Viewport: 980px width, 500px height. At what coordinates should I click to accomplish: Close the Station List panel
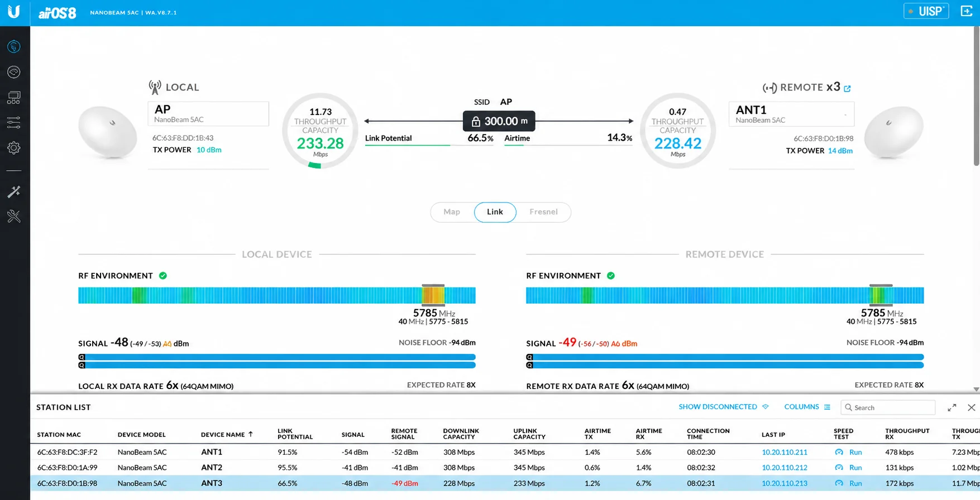point(972,407)
